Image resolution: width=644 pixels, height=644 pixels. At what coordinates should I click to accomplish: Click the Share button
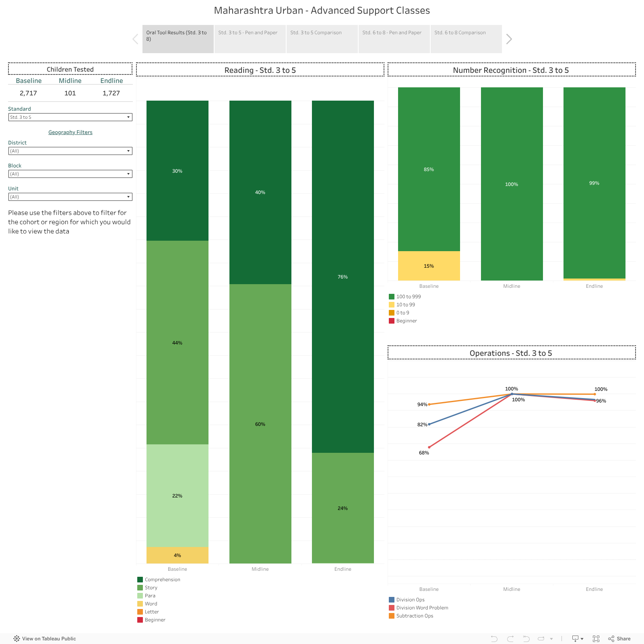pyautogui.click(x=619, y=639)
